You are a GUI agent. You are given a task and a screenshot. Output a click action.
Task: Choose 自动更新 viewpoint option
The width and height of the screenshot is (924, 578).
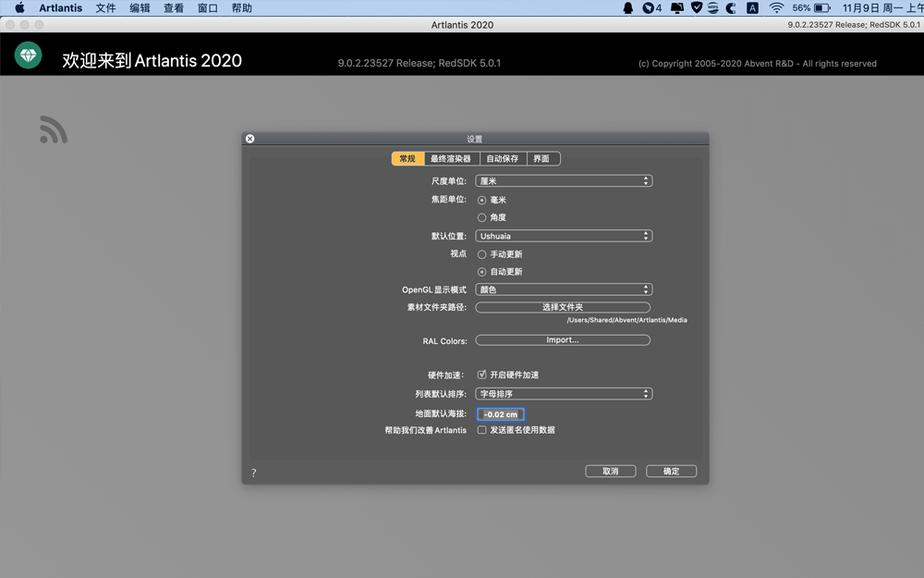(481, 272)
